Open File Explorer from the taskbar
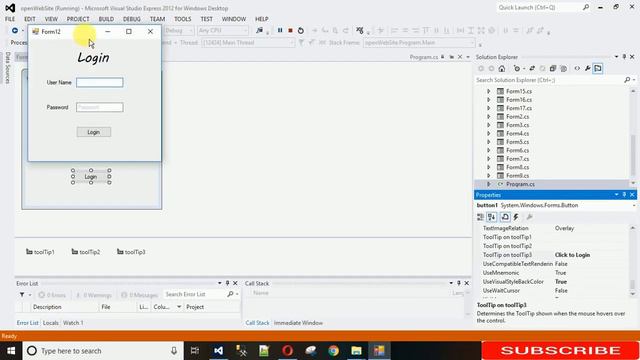The height and width of the screenshot is (360, 640). point(356,351)
